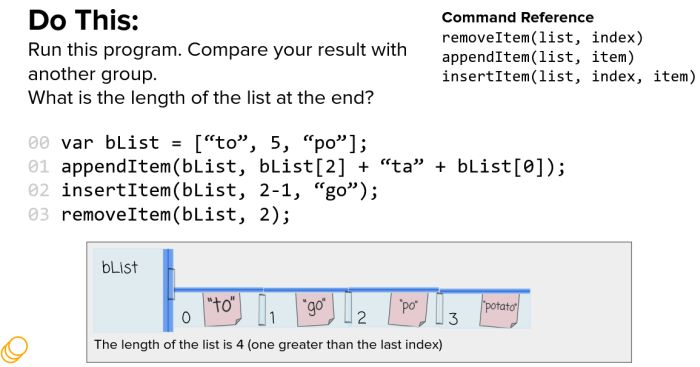Click the "to" sticky note at index 0

point(222,309)
